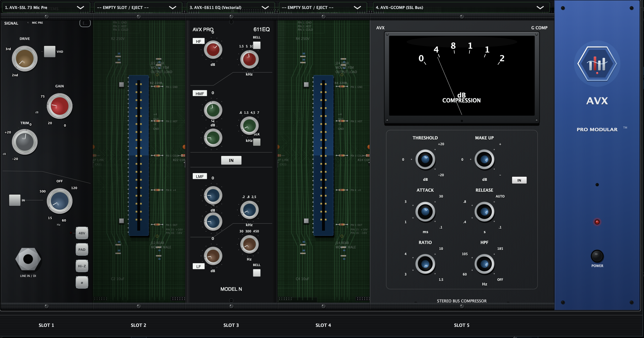The height and width of the screenshot is (338, 644).
Task: Click the red power LED on the AVX panel
Action: 597,222
